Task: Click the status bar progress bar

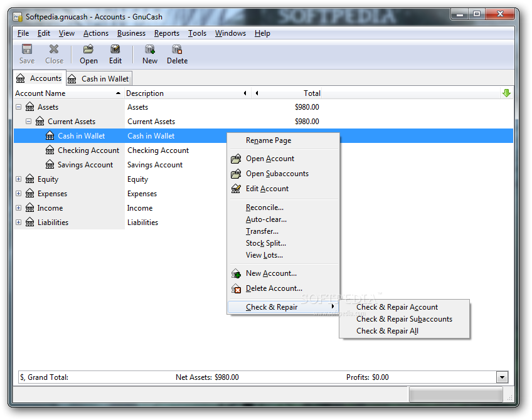Action: point(455,394)
